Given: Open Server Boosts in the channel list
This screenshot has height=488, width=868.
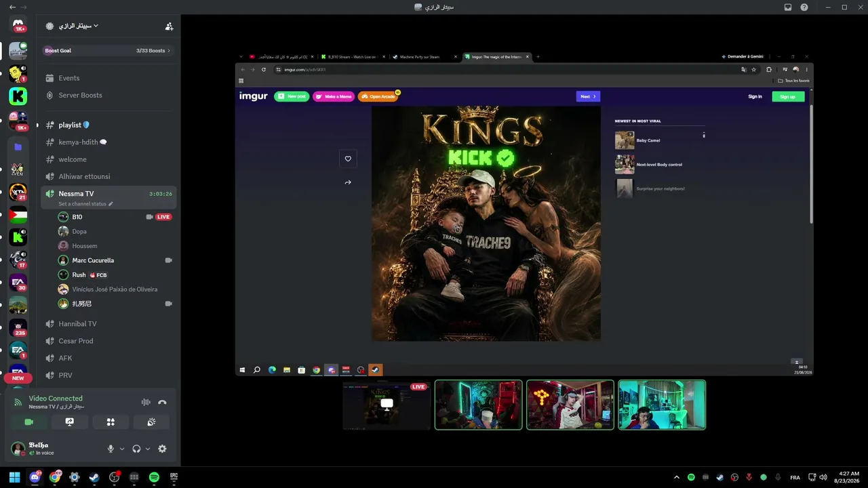Looking at the screenshot, I should click(108, 95).
